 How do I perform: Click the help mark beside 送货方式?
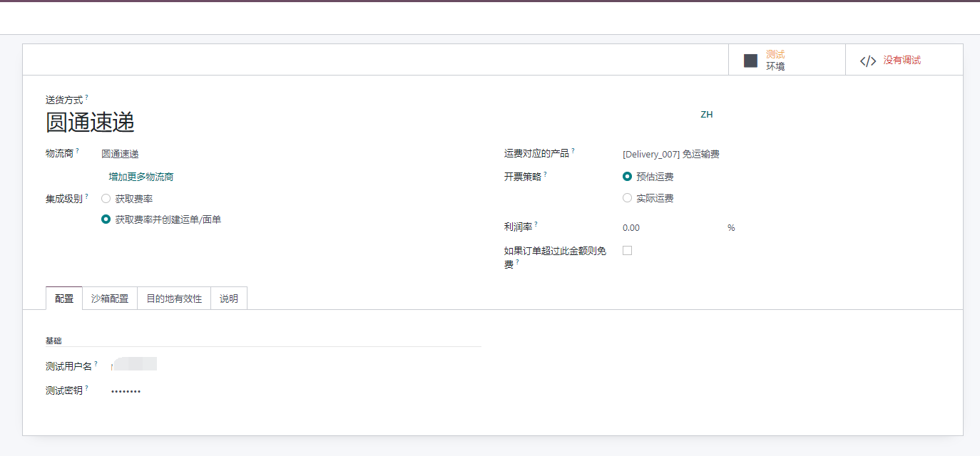point(86,98)
